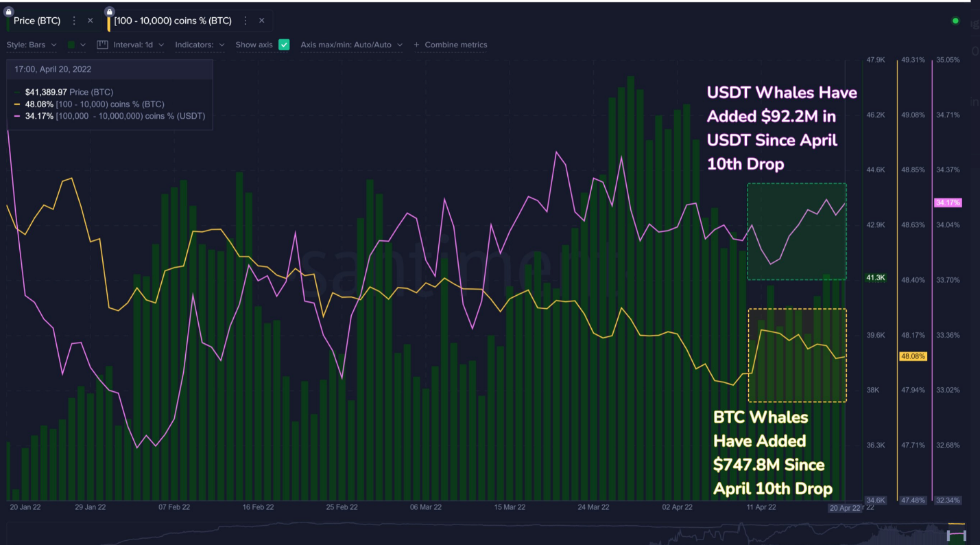Click the '49.31%' yellow axis value
This screenshot has height=545, width=980.
coord(913,60)
